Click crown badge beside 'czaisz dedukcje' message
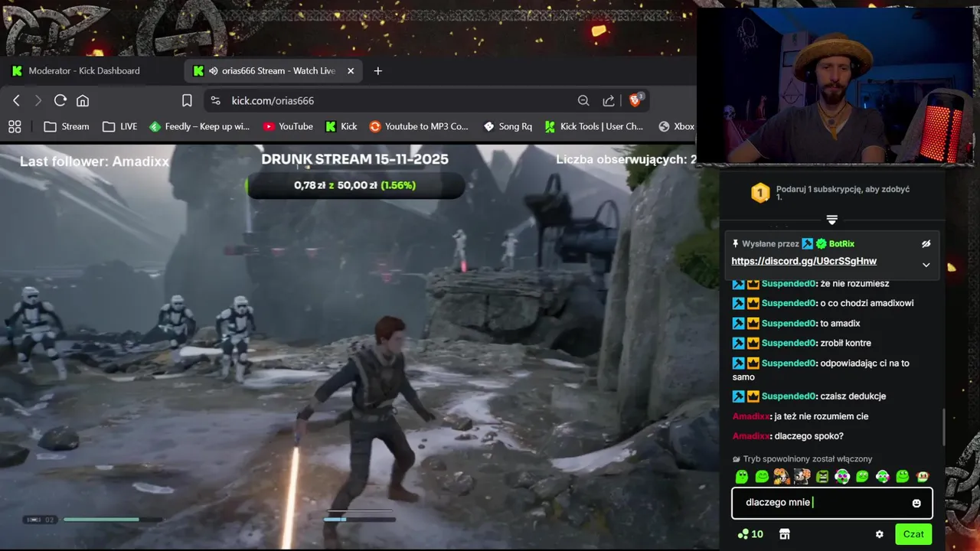 tap(753, 396)
